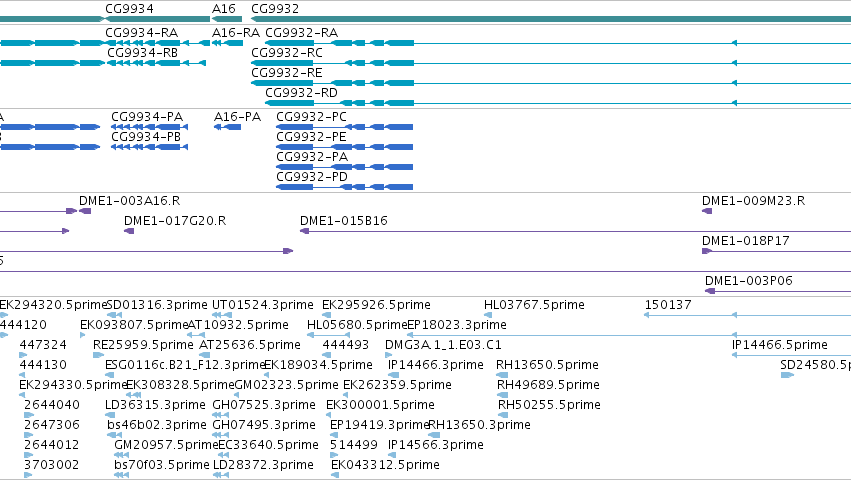Select the 2644012 feature label
Viewport: 851px width, 480px height.
(52, 446)
